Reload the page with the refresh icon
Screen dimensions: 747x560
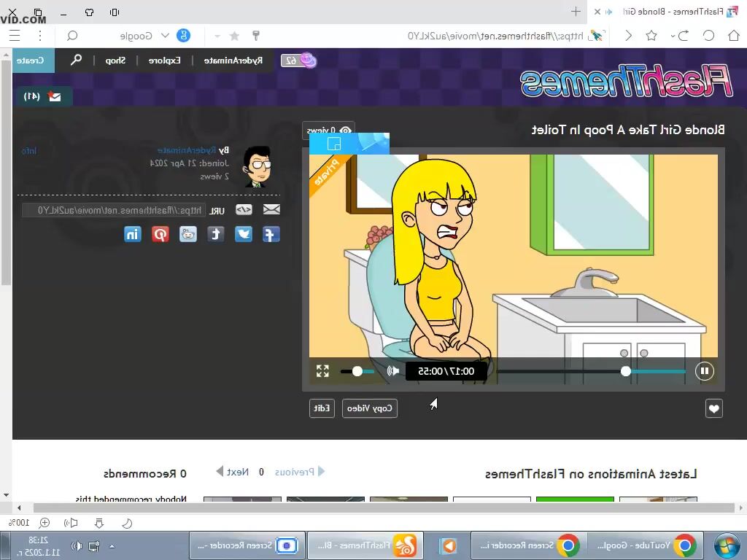coord(708,36)
